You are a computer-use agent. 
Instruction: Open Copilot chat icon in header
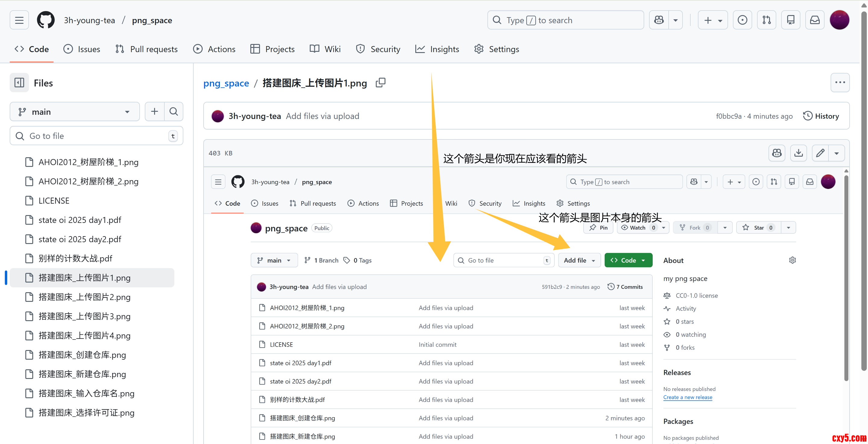coord(659,20)
